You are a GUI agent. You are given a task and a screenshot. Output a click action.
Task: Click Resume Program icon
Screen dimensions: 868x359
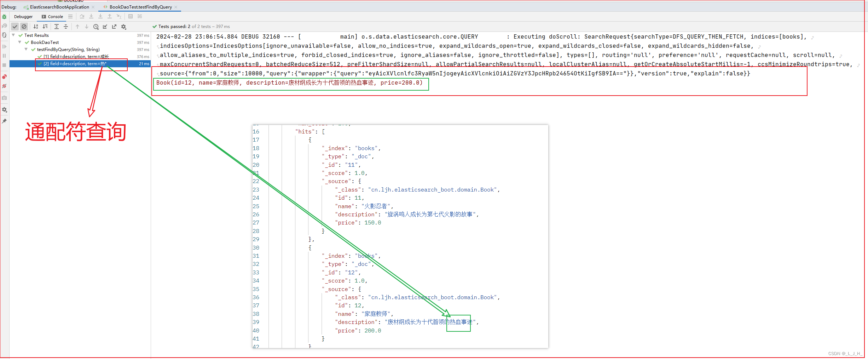pos(4,46)
